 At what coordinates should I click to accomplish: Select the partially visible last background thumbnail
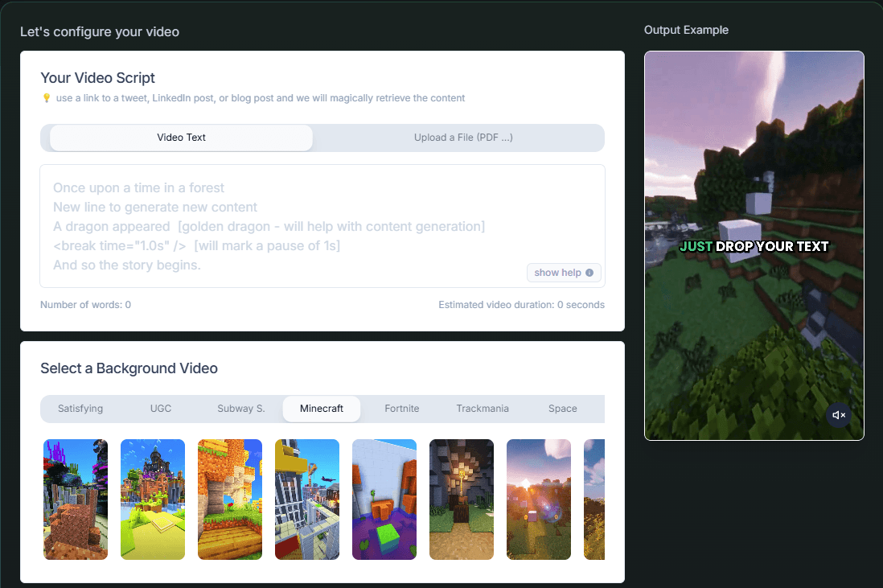point(594,500)
